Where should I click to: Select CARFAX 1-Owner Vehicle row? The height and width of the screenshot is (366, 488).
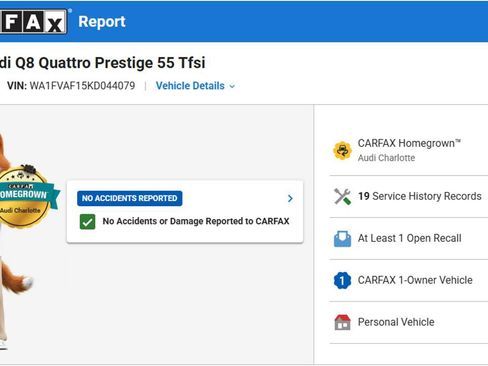[409, 280]
